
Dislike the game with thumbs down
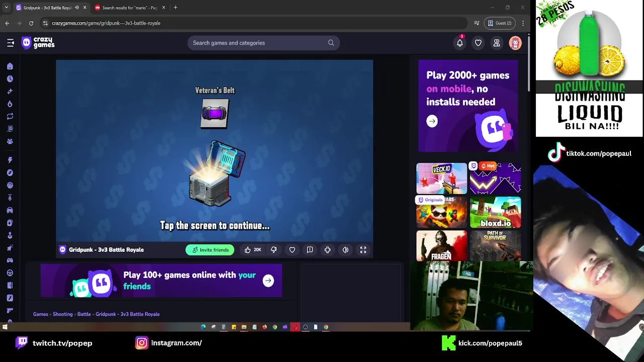pyautogui.click(x=274, y=250)
